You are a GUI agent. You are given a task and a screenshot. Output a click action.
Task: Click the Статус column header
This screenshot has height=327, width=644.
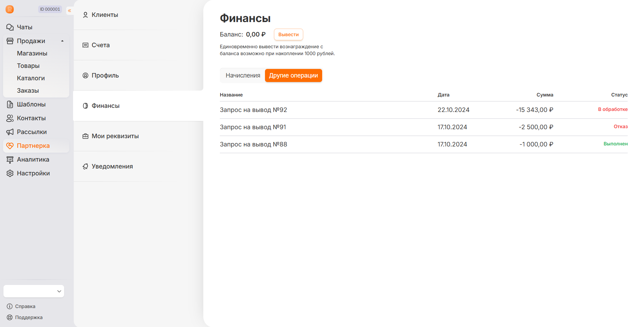click(x=620, y=95)
